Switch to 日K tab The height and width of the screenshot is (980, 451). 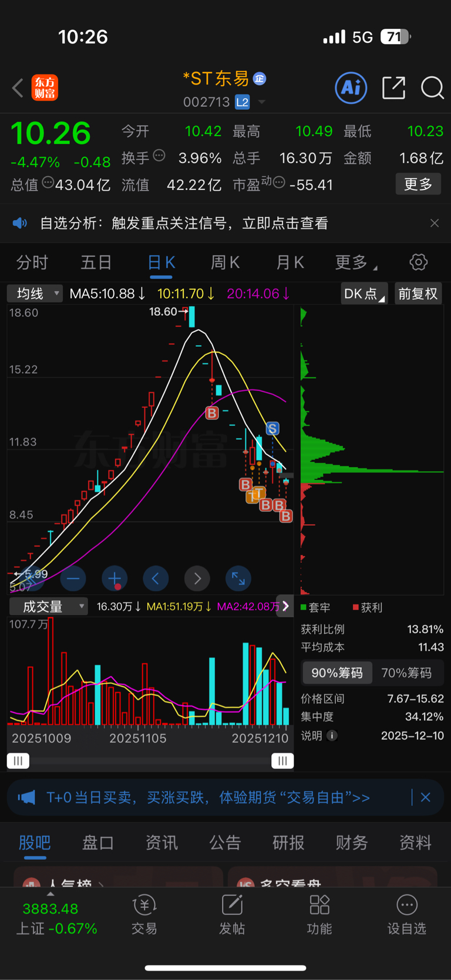pyautogui.click(x=161, y=262)
